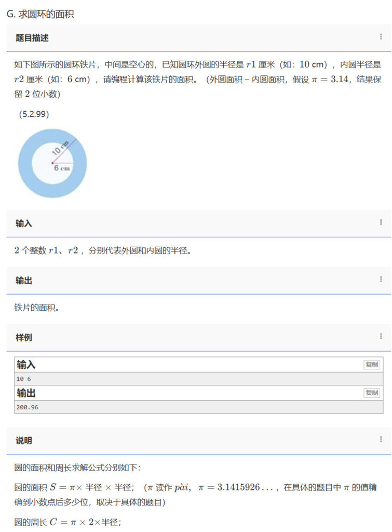
Task: Click the kebab icon in 说明 header
Action: tap(381, 440)
